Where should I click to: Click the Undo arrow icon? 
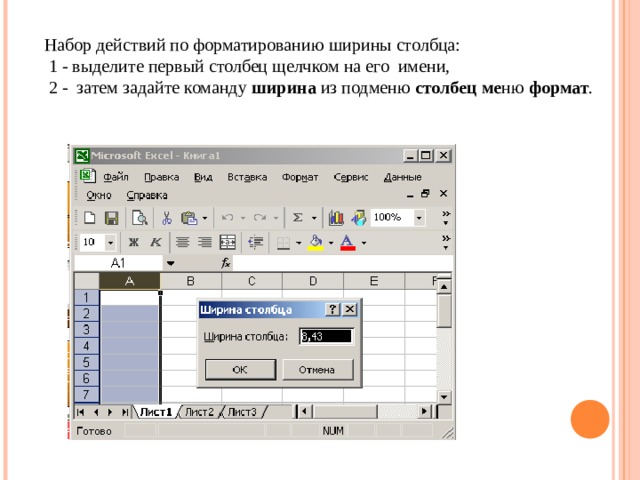pos(227,218)
